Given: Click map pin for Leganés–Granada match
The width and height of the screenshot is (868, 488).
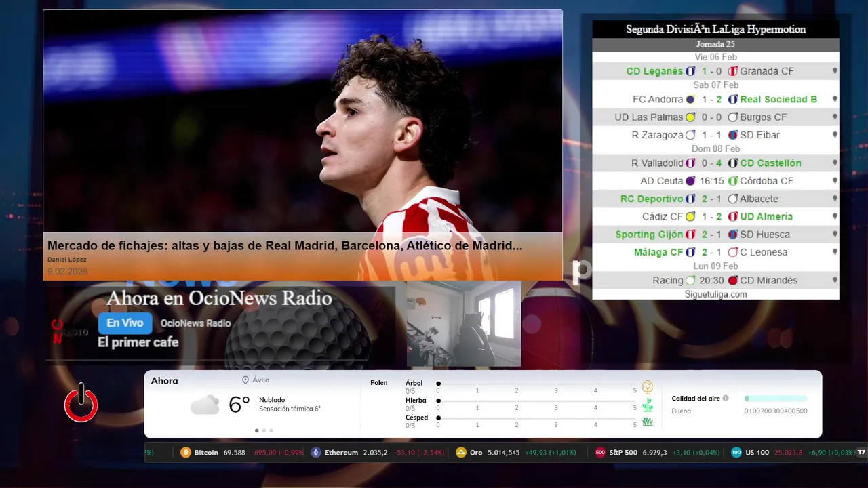Looking at the screenshot, I should pyautogui.click(x=835, y=71).
